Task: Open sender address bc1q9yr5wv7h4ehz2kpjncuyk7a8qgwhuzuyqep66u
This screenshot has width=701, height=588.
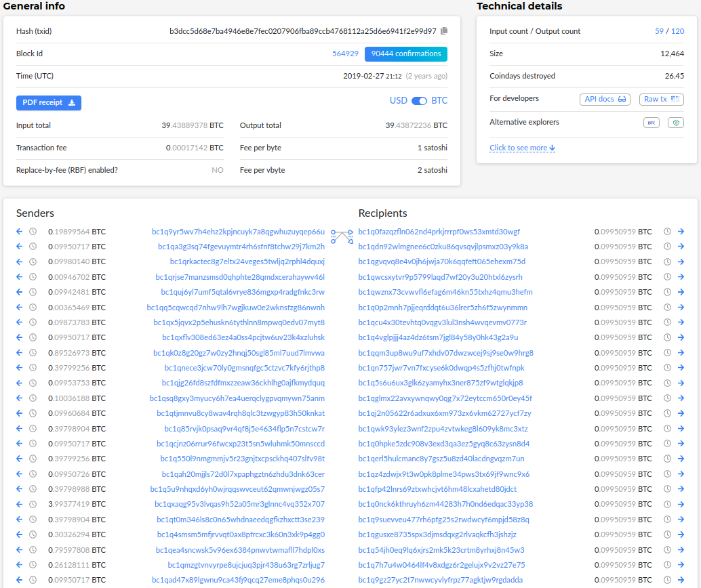Action: (238, 232)
